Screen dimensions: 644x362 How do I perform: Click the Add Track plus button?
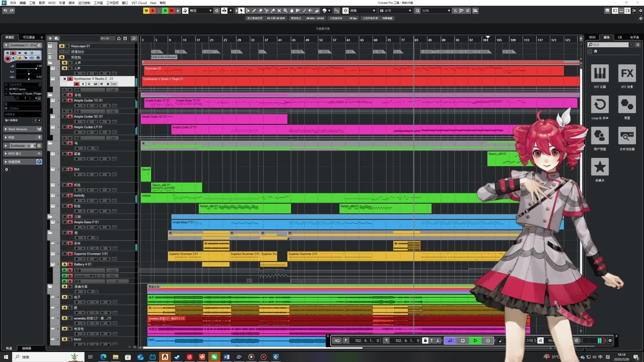pyautogui.click(x=50, y=39)
